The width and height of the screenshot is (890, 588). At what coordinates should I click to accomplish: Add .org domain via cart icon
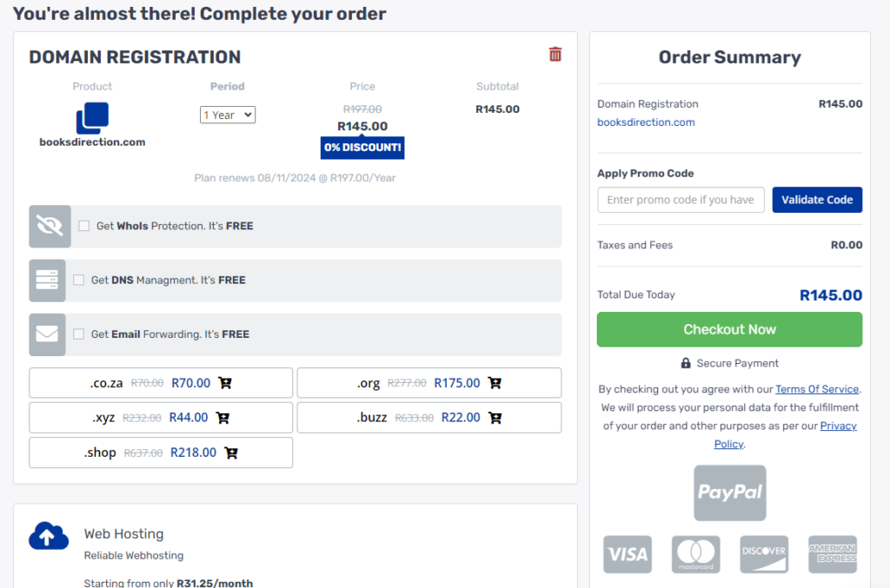tap(495, 383)
